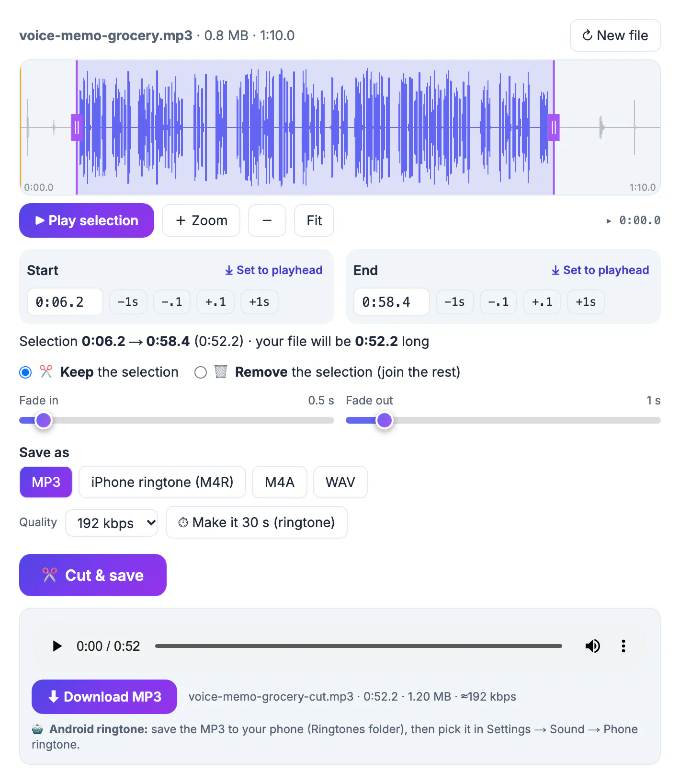
Task: Nudge End back by 1 second
Action: coord(455,302)
